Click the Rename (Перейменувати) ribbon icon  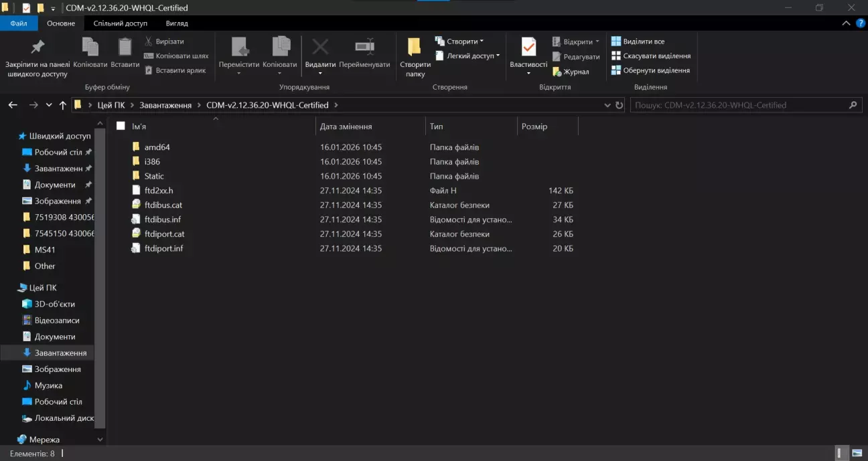tap(364, 47)
